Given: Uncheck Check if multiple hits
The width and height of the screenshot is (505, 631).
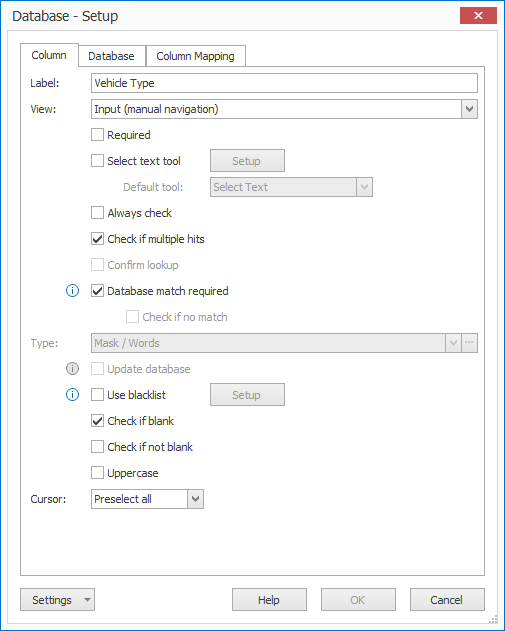Looking at the screenshot, I should pyautogui.click(x=97, y=239).
